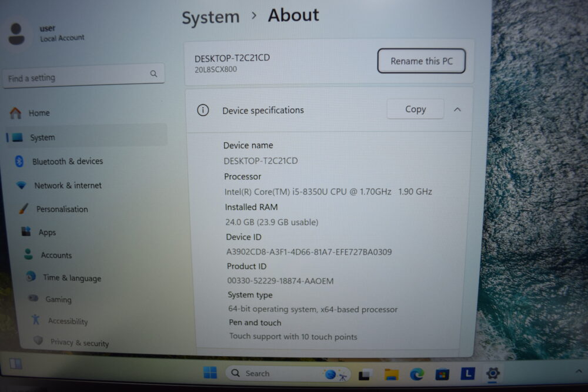
Task: Click the Local Account text under user
Action: (62, 38)
